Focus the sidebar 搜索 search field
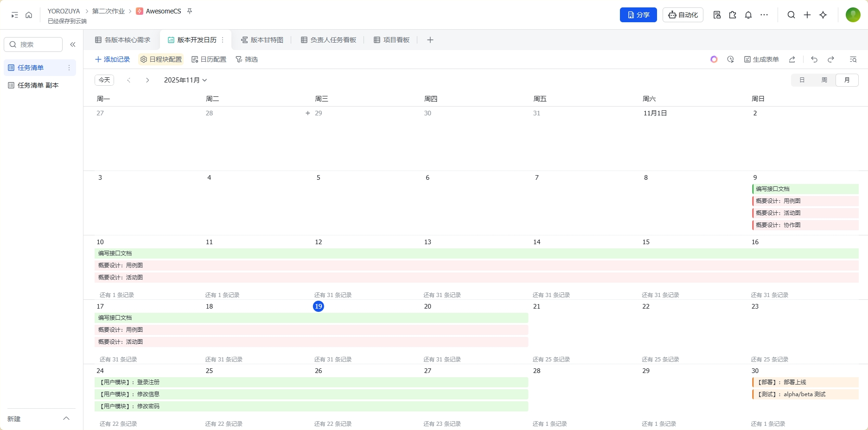The image size is (868, 430). tap(33, 44)
